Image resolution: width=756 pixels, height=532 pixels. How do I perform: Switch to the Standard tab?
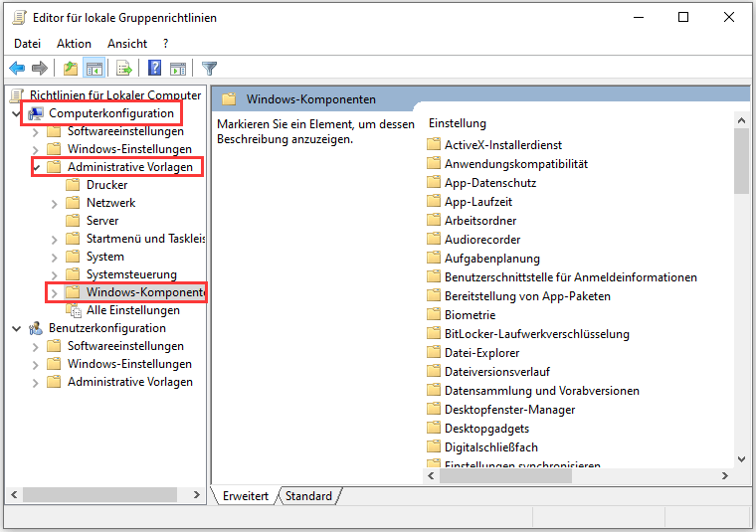point(308,496)
